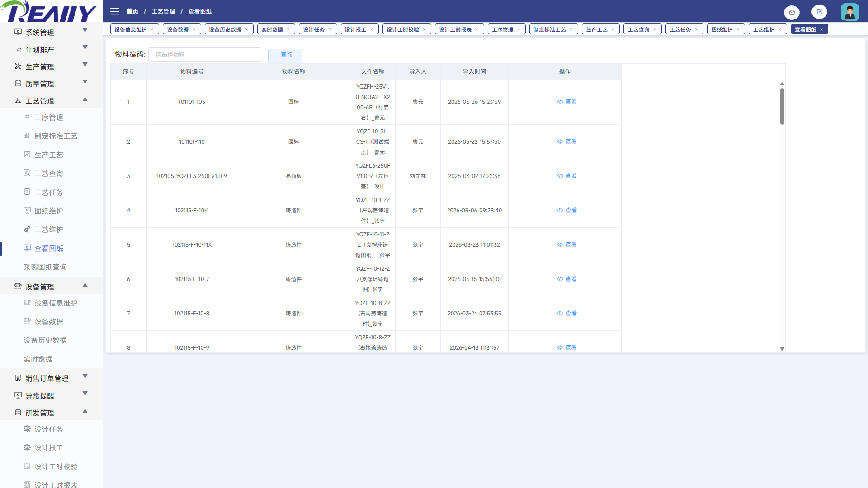Click the 查询 search button
This screenshot has height=488, width=868.
285,55
